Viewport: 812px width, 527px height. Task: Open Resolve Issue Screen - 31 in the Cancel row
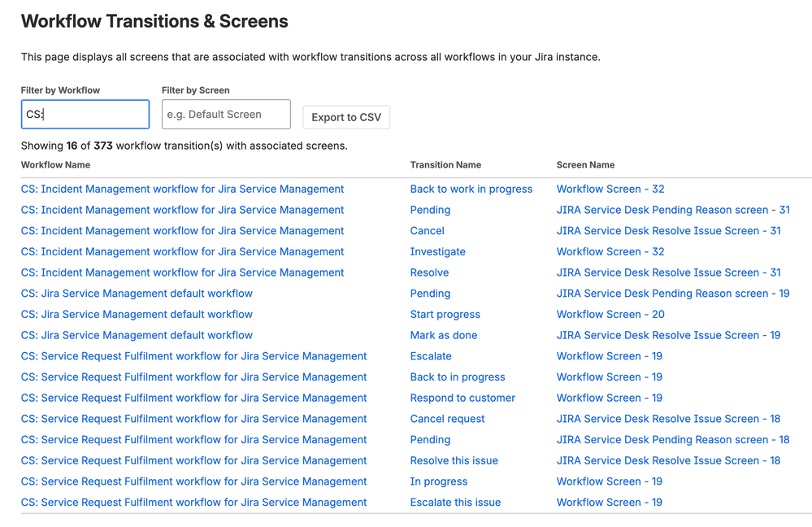(668, 231)
